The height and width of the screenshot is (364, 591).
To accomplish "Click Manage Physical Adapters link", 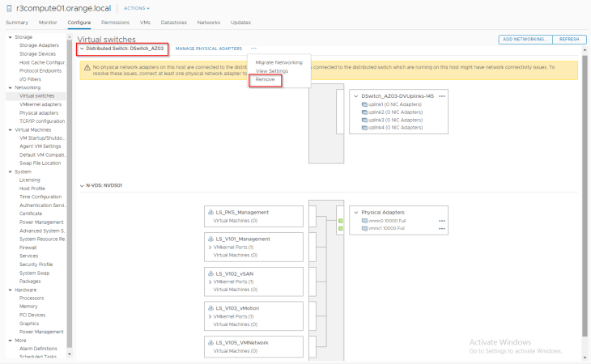I will 208,49.
